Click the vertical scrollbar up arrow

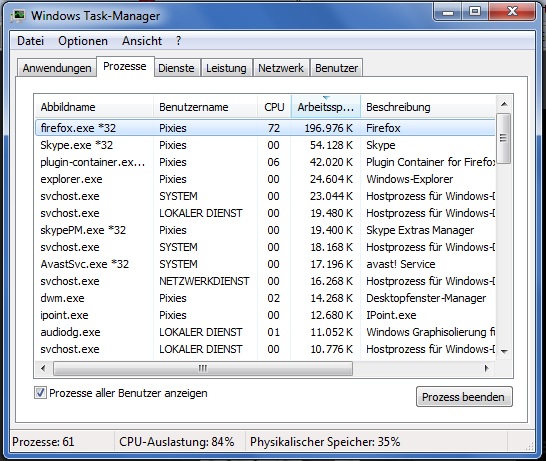[504, 104]
